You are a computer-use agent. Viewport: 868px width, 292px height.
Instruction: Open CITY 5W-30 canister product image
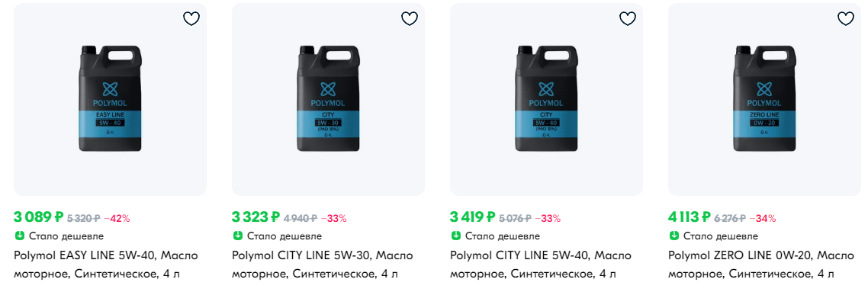pos(328,99)
